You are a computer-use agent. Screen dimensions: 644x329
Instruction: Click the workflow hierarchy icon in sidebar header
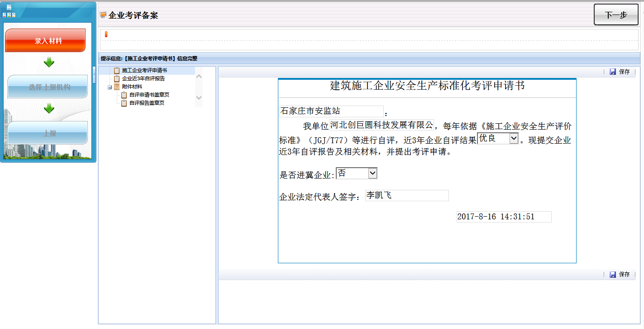(9, 11)
